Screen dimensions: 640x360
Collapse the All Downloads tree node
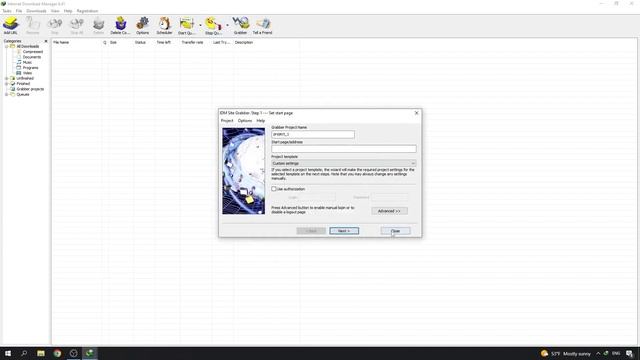pos(7,47)
